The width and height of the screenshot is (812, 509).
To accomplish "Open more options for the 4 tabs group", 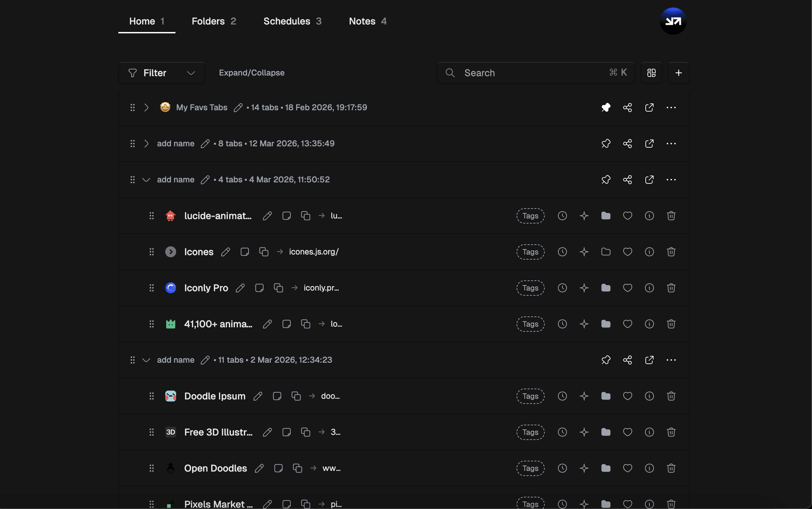I will tap(671, 180).
